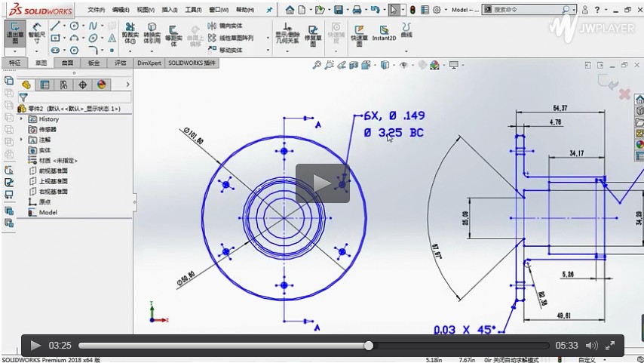This screenshot has width=644, height=363.
Task: Toggle the Rapid Sketch (快速草图) mode
Action: 359,31
